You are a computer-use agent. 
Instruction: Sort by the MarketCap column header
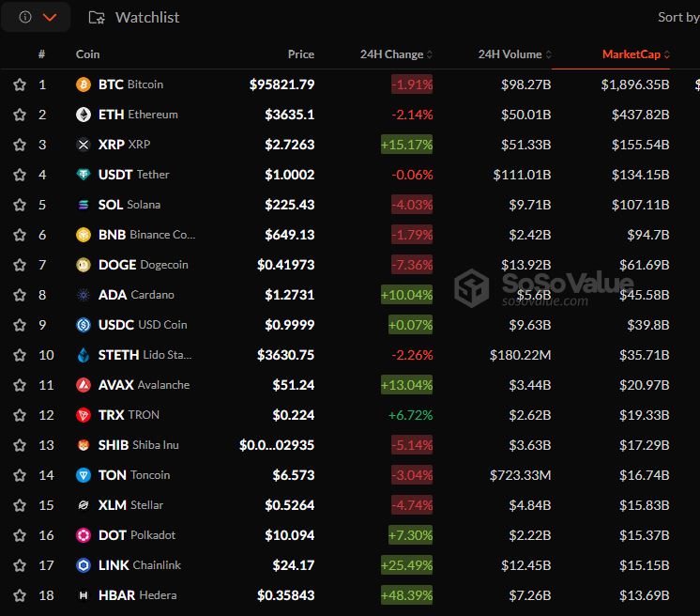click(x=635, y=54)
